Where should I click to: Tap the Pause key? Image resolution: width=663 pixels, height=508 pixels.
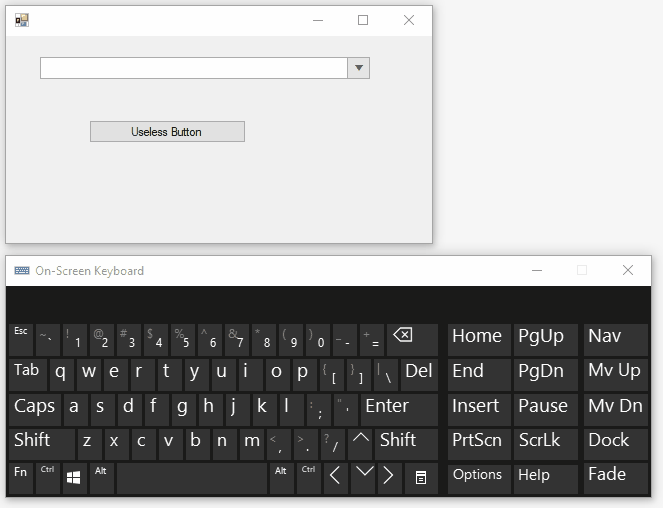click(546, 409)
